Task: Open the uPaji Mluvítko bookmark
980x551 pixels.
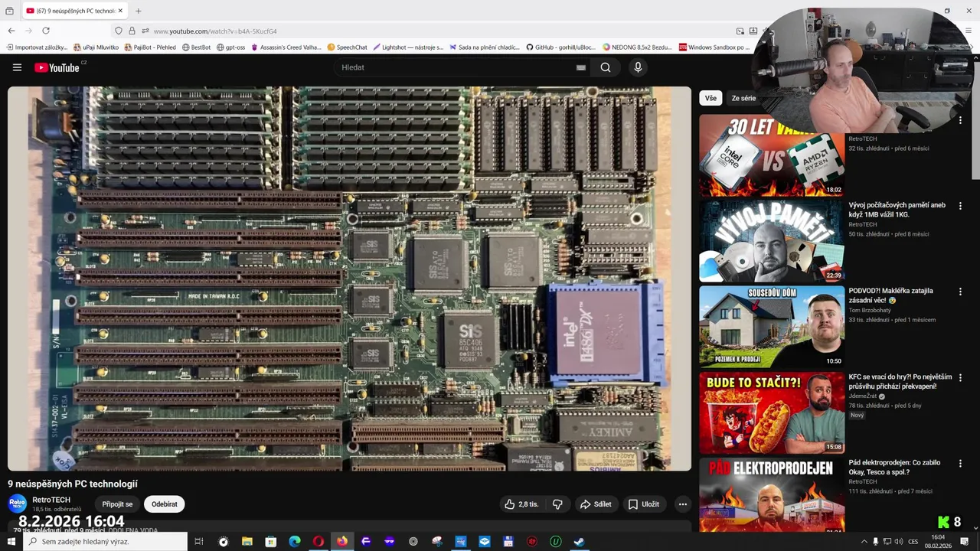Action: tap(96, 47)
